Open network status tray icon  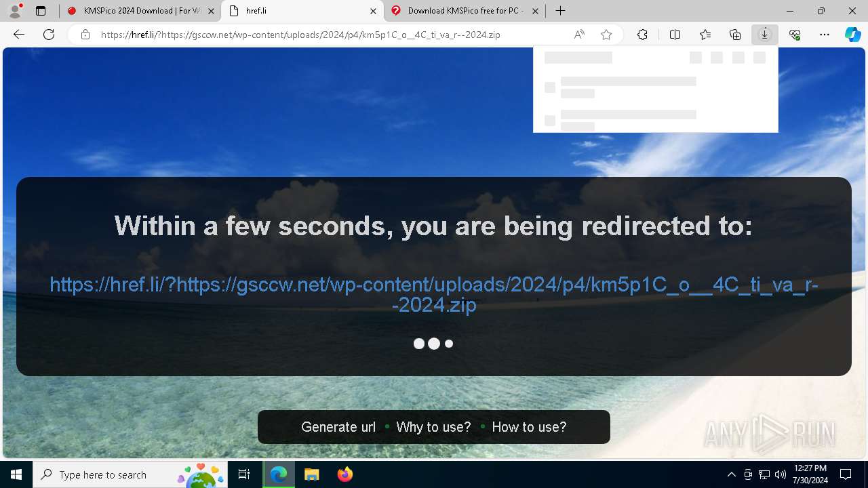click(x=764, y=474)
